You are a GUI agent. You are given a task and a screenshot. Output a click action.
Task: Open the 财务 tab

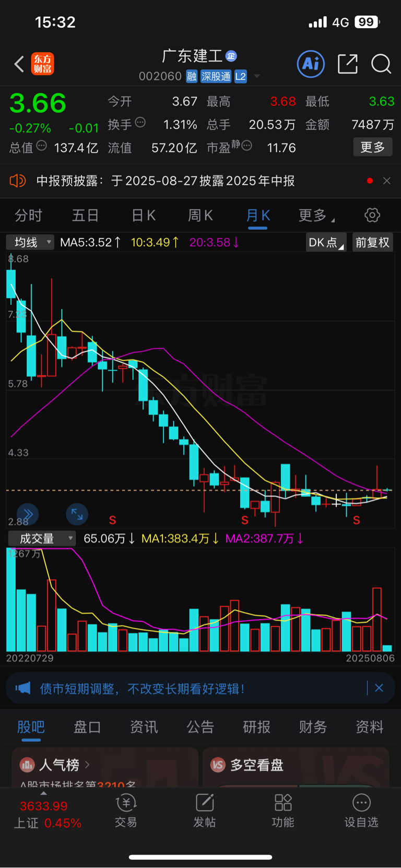point(313,727)
